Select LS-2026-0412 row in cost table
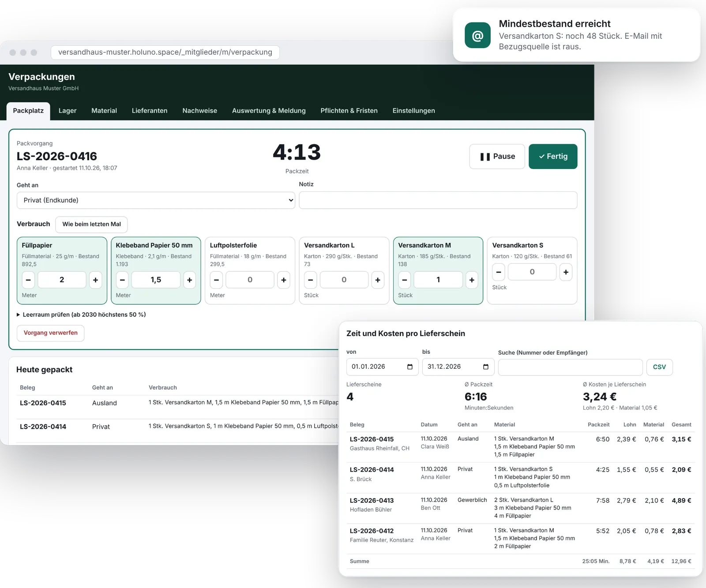 pyautogui.click(x=521, y=539)
